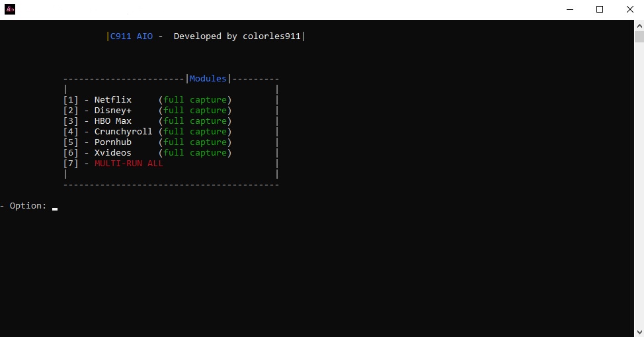Click the '[2] - Disney+' row
The width and height of the screenshot is (644, 337).
pos(147,111)
